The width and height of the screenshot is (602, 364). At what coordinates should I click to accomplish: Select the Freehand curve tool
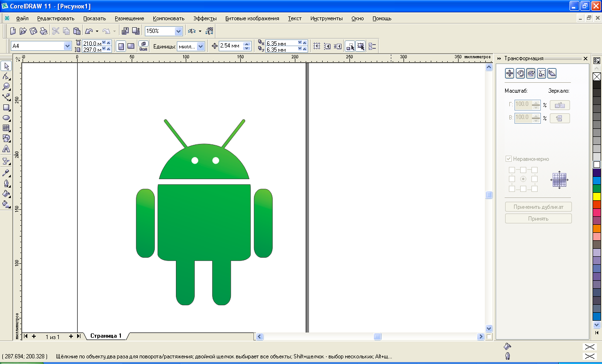[6, 97]
